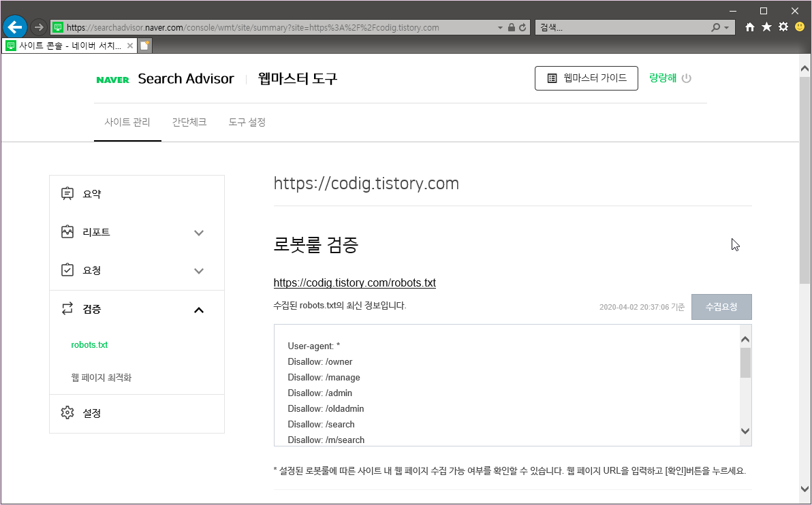Open the search provider dropdown arrow
The width and height of the screenshot is (812, 505).
[x=727, y=28]
